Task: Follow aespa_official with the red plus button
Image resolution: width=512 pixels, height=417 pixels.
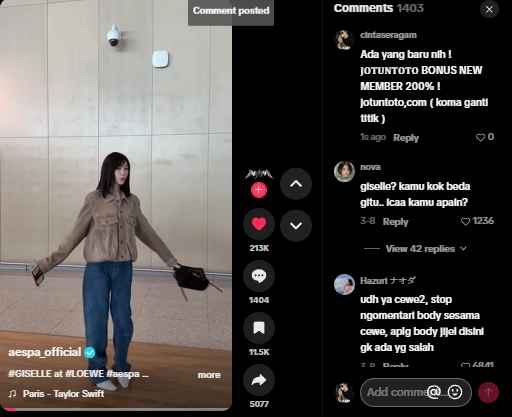Action: pos(259,190)
